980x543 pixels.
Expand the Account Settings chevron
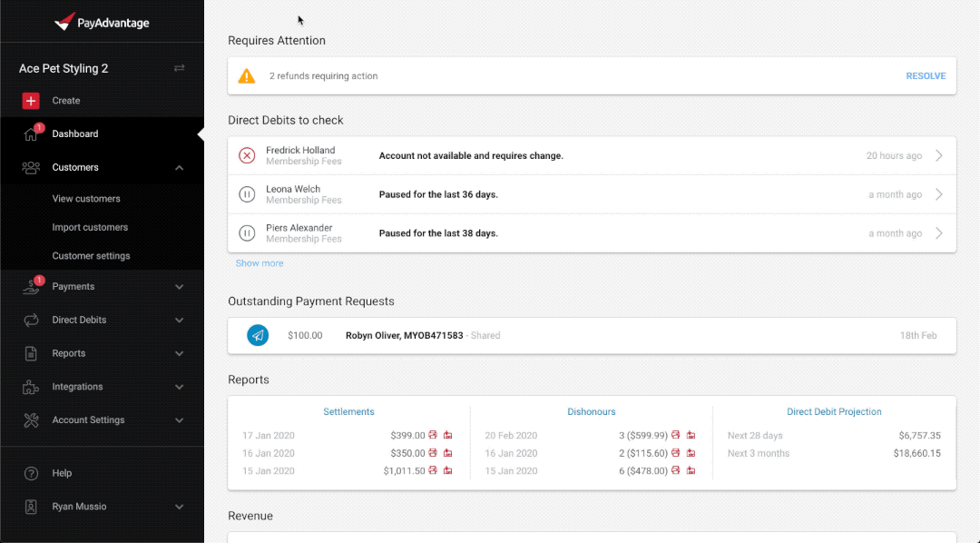click(x=180, y=420)
